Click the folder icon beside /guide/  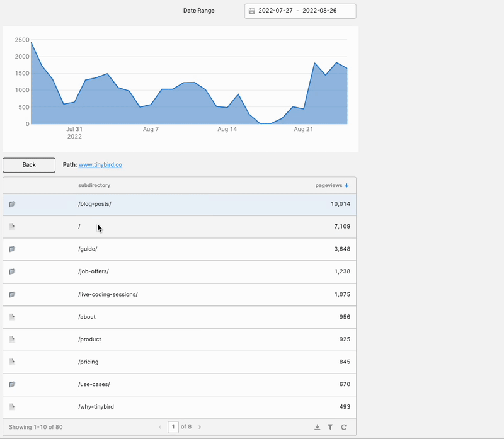12,249
